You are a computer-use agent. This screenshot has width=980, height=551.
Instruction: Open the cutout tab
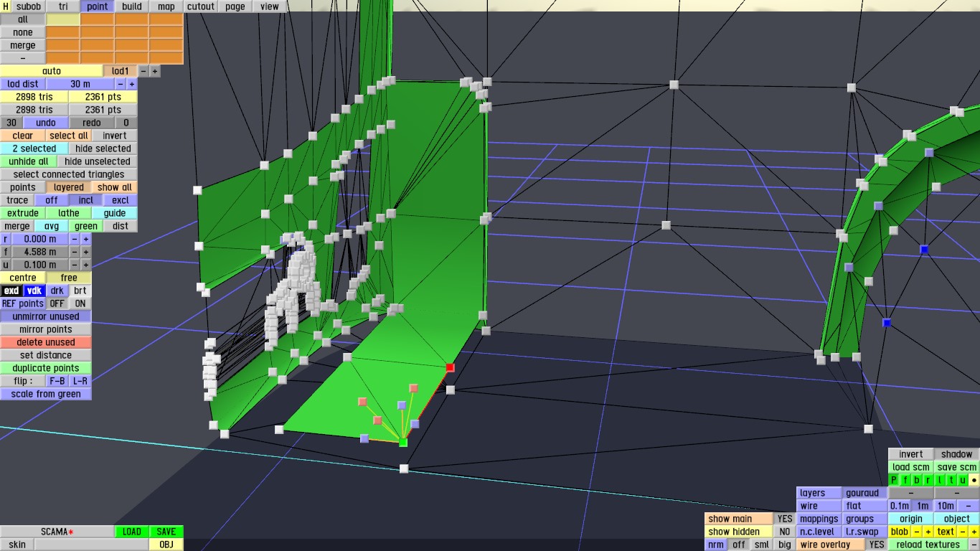pyautogui.click(x=201, y=6)
